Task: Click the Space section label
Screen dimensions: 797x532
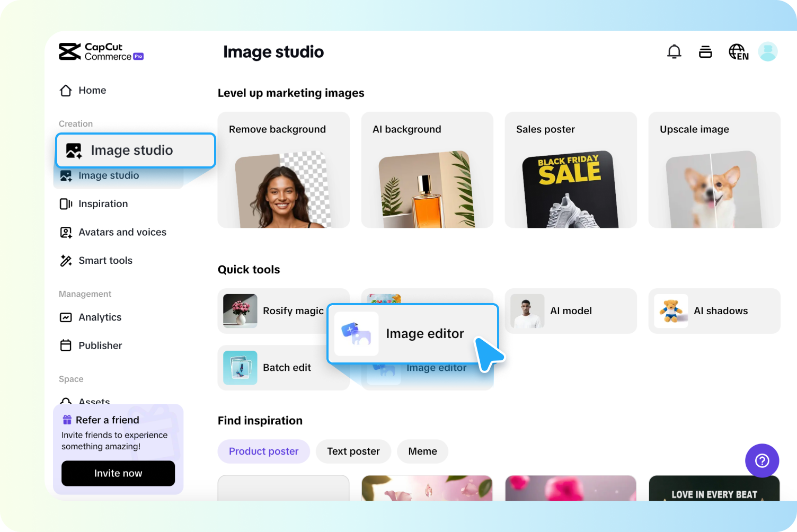Action: (x=71, y=379)
